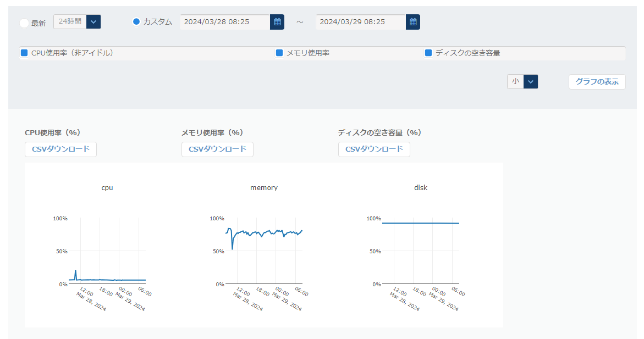Disable the ディスクの空き容量 checkbox

(x=428, y=53)
